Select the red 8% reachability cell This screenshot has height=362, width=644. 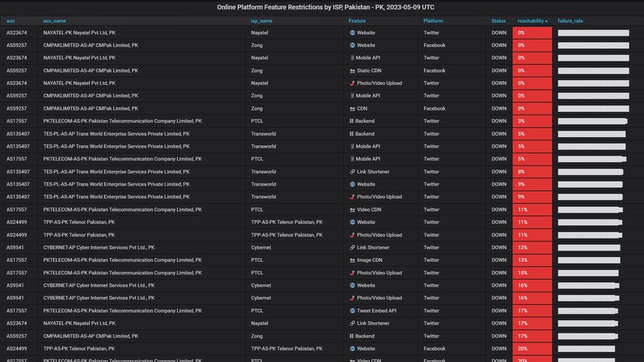tap(532, 172)
